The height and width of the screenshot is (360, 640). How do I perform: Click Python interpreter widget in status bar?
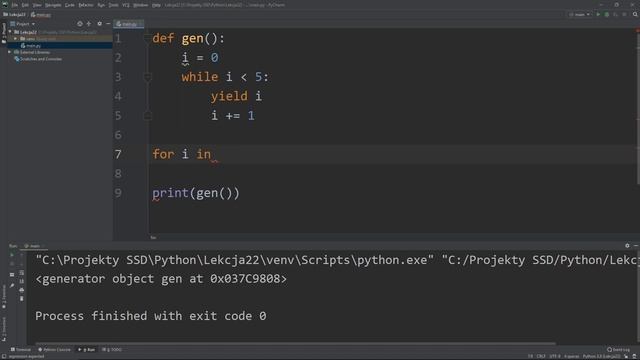[x=602, y=357]
